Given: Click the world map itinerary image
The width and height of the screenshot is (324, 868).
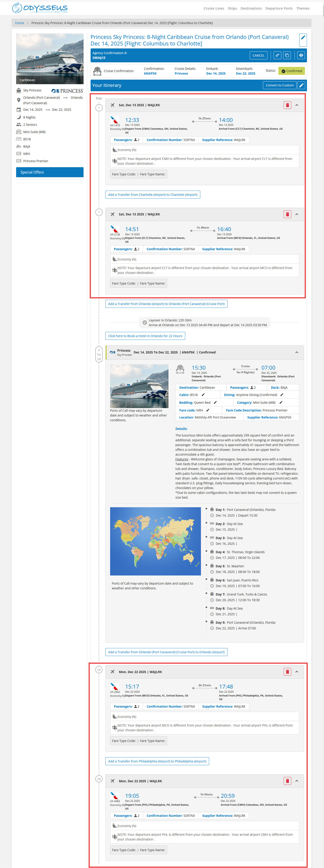Looking at the screenshot, I should click(x=155, y=541).
